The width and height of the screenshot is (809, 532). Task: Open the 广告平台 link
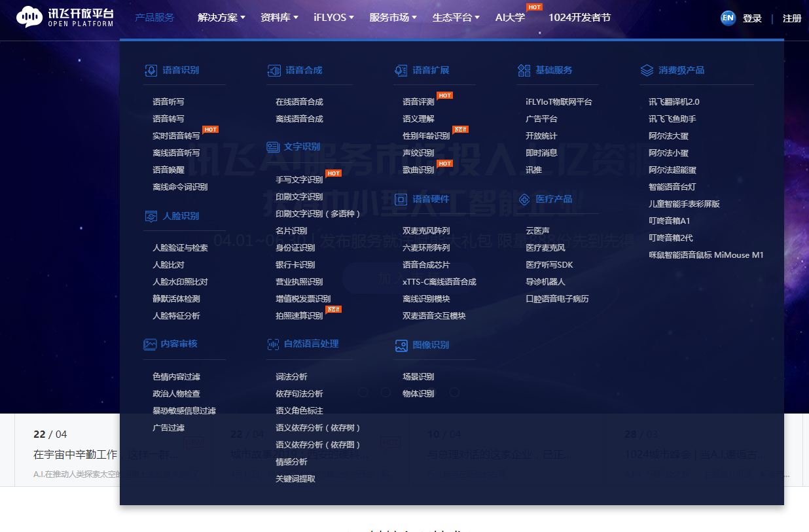click(541, 119)
